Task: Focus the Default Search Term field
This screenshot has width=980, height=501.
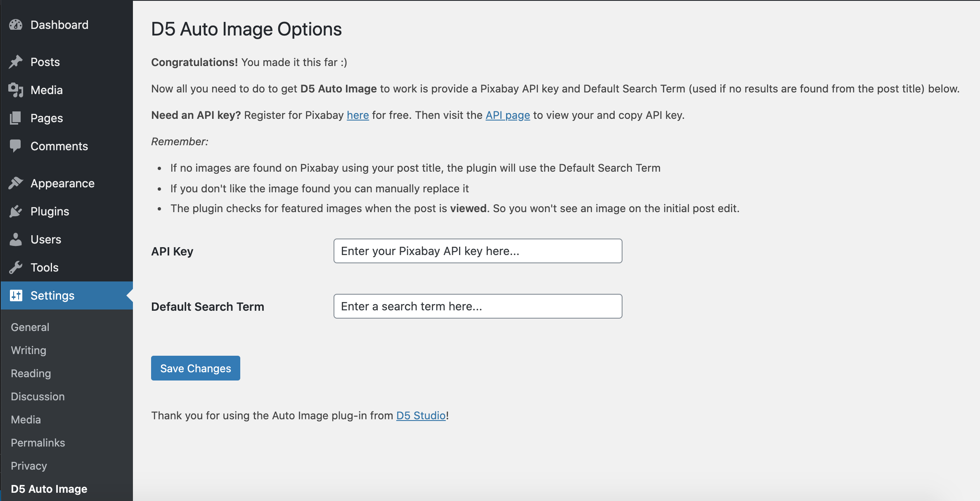Action: coord(478,306)
